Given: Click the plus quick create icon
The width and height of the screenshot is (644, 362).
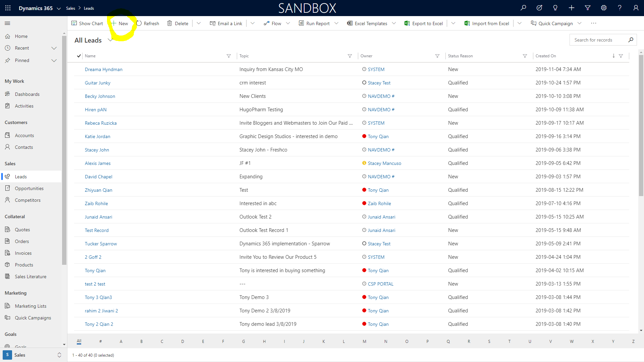Looking at the screenshot, I should 572,8.
